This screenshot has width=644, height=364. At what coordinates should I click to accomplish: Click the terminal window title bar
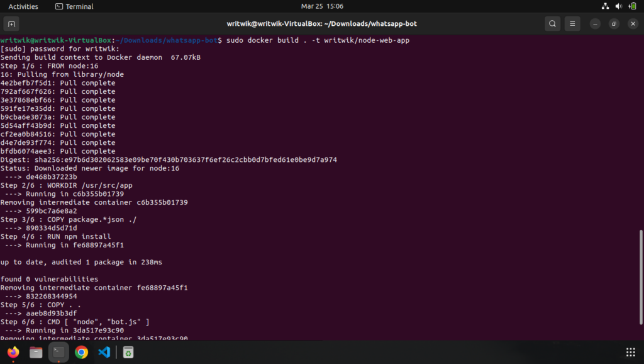tap(322, 23)
